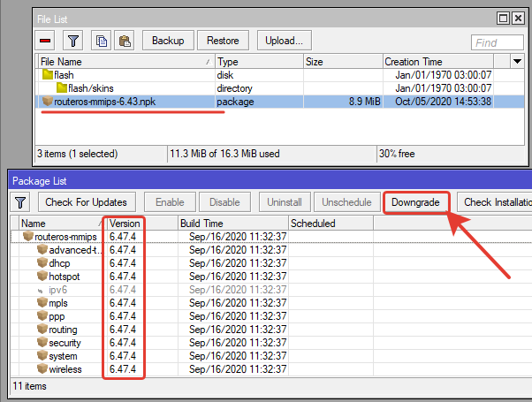Sort by File Name column header
532x402 pixels.
(126, 62)
